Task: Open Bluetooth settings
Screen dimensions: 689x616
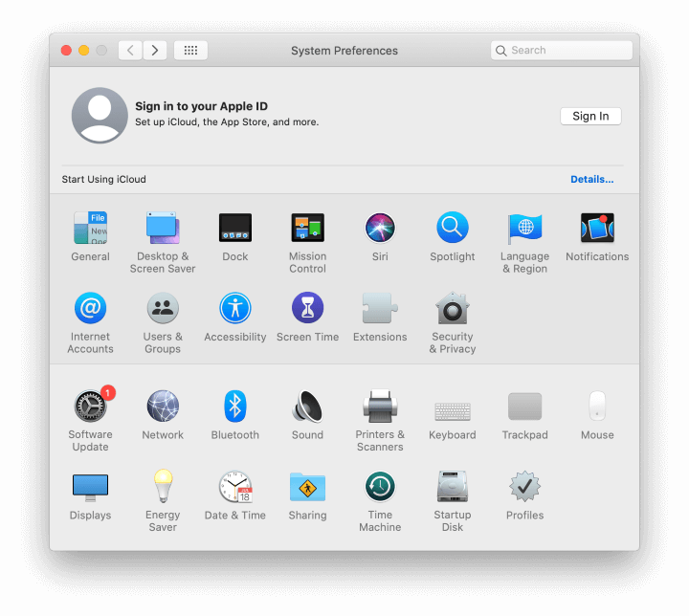Action: pos(235,407)
